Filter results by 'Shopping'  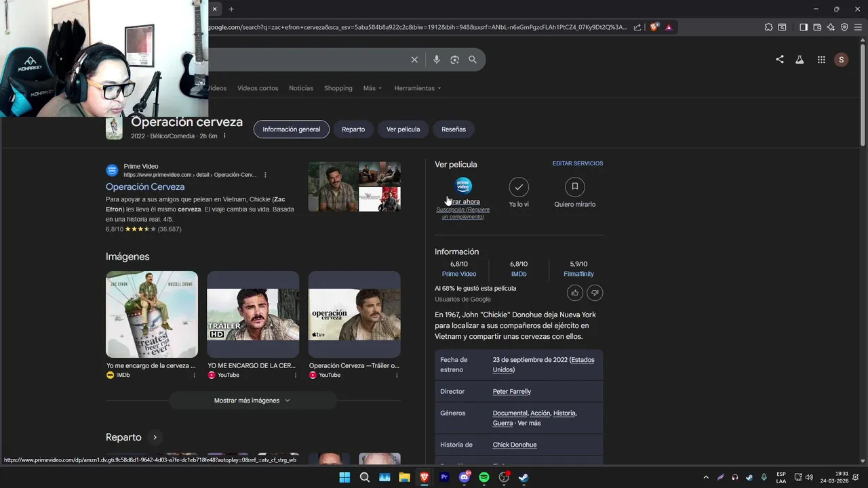(338, 88)
